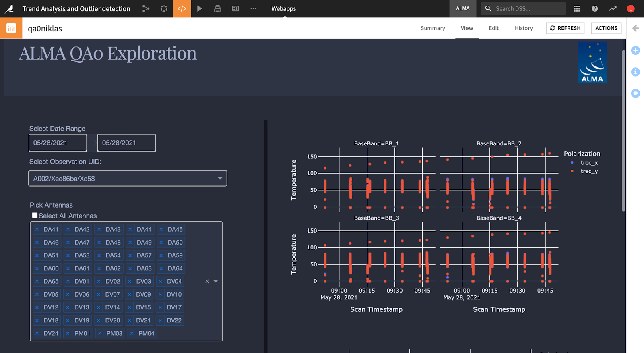644x353 pixels.
Task: Open the Trend Analysis and Outlier detection project
Action: pos(76,8)
